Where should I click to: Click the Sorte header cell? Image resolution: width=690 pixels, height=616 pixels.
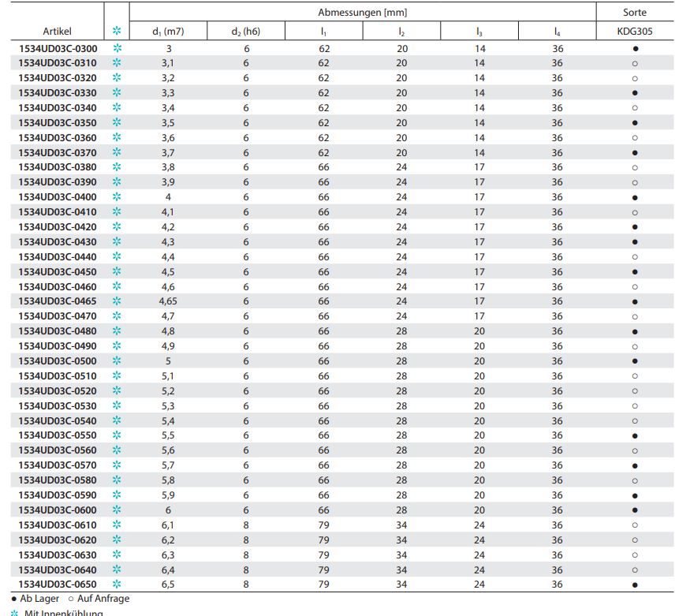[x=635, y=13]
